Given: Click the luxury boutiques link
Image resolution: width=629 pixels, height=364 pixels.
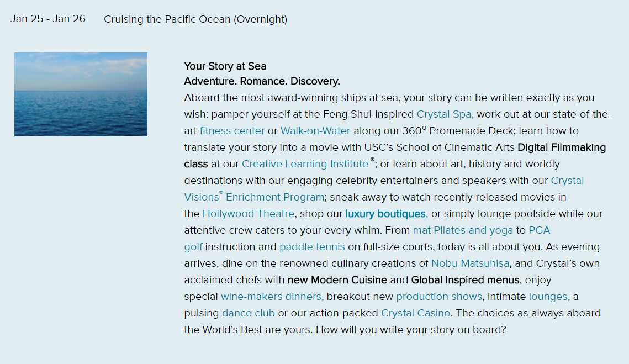Looking at the screenshot, I should tap(387, 214).
